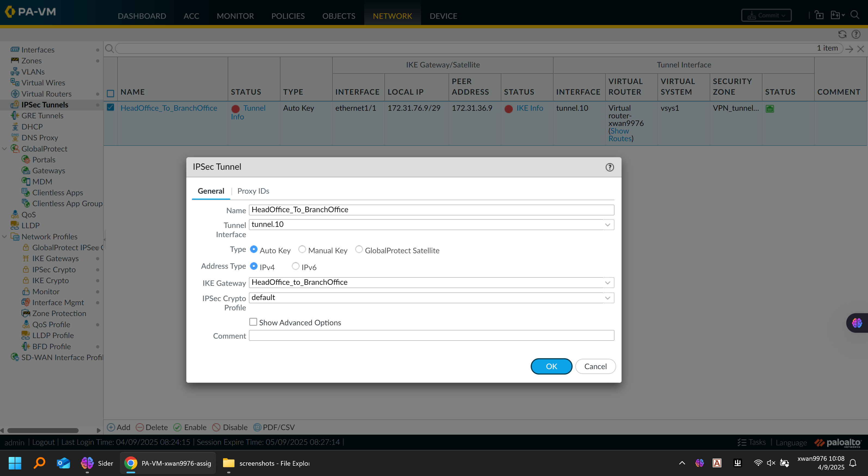
Task: Click the red Tunnel Info status icon
Action: 236,109
